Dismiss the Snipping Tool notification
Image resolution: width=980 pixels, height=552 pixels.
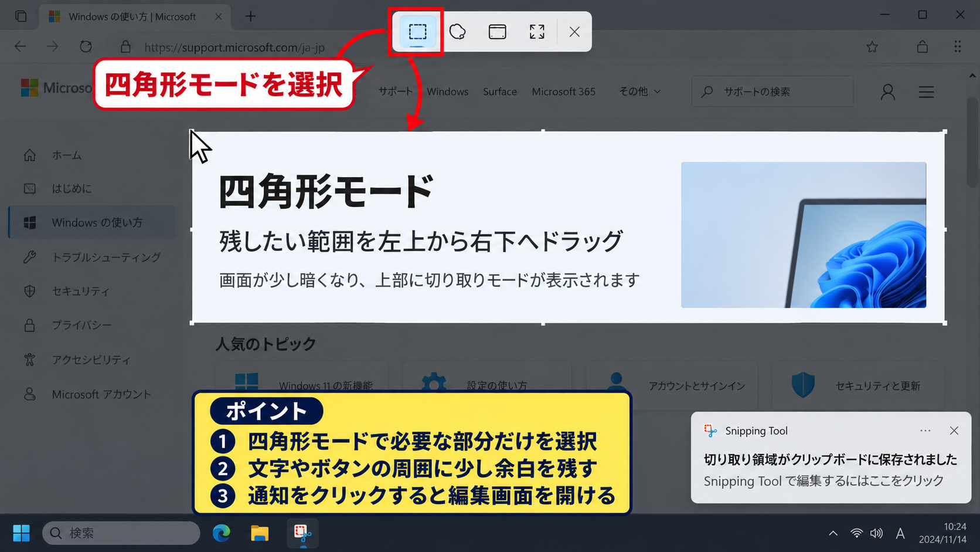coord(954,431)
